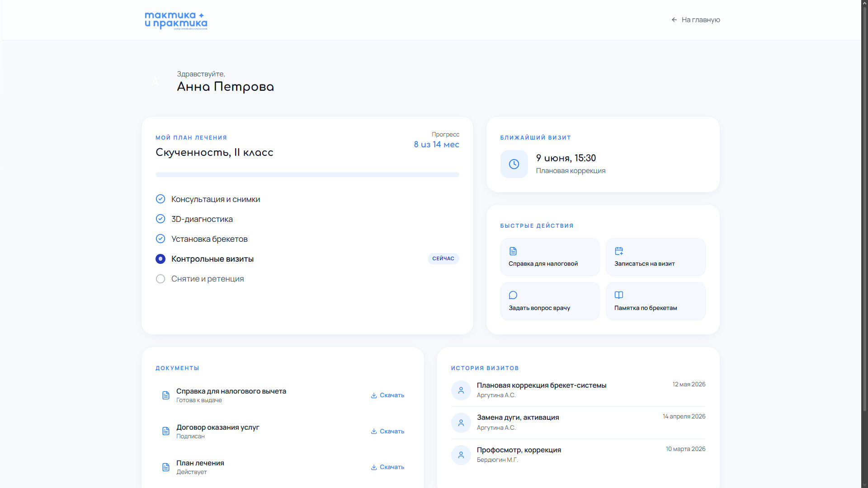Click file icon of Справка для налогового вычета
Image resolution: width=868 pixels, height=488 pixels.
[166, 395]
